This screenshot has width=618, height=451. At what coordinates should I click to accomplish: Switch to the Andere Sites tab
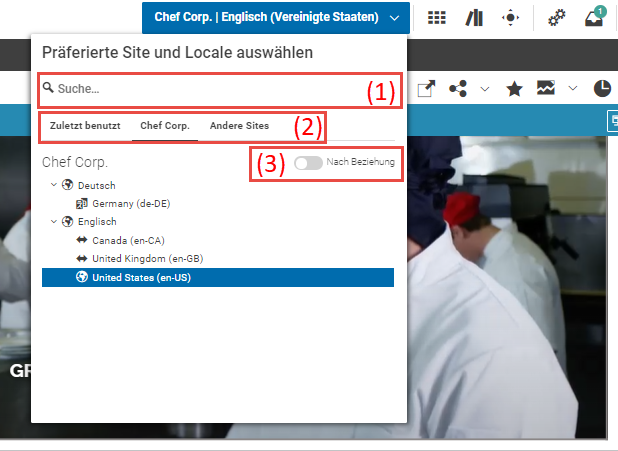239,126
